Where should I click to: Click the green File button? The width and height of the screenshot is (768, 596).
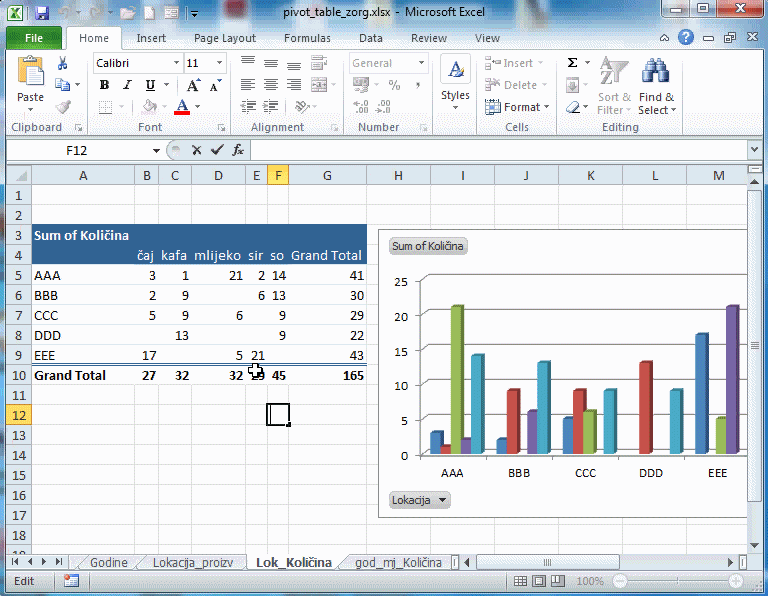pyautogui.click(x=33, y=38)
